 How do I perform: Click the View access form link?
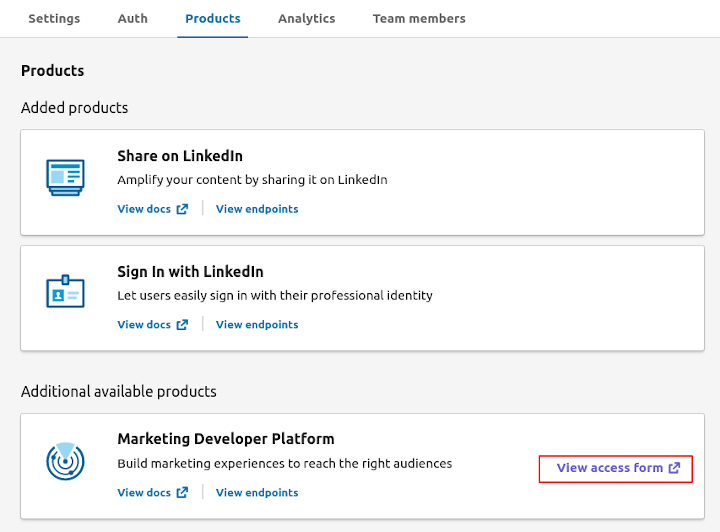point(610,468)
